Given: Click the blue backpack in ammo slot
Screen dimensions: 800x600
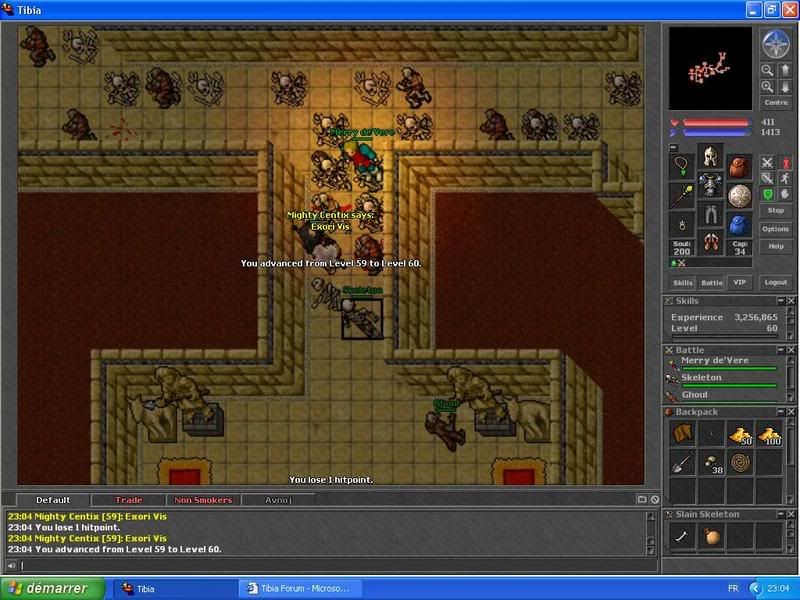Looking at the screenshot, I should pyautogui.click(x=740, y=225).
